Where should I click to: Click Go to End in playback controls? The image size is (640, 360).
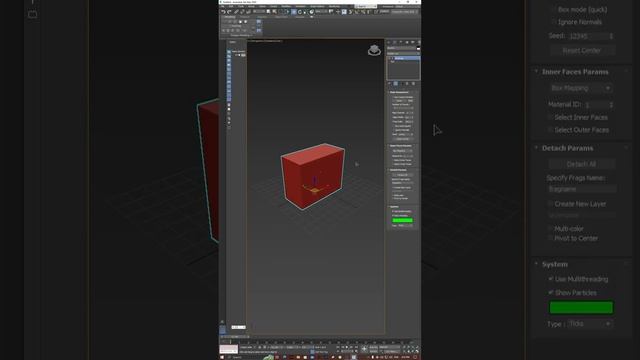tap(356, 347)
